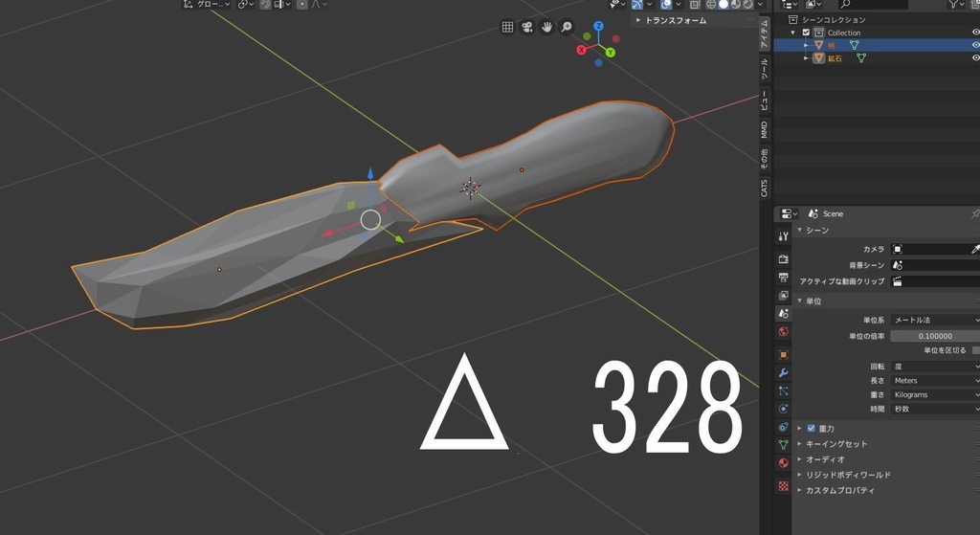Open the 単位系 メートル法 dropdown
The image size is (980, 535).
click(935, 320)
